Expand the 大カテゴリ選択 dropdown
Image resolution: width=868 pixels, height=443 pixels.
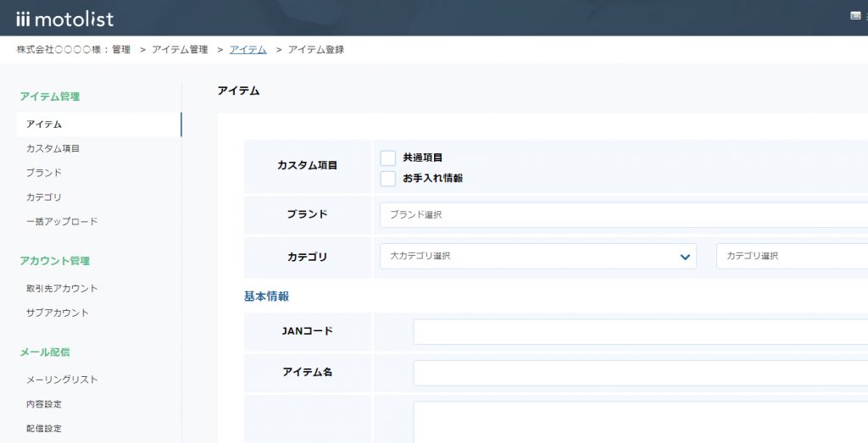537,257
